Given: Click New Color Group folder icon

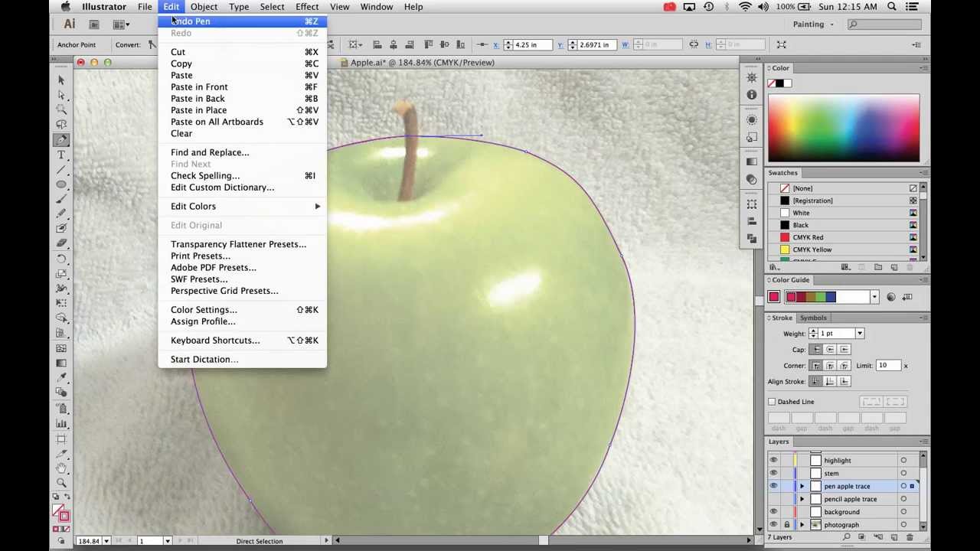Looking at the screenshot, I should point(878,268).
